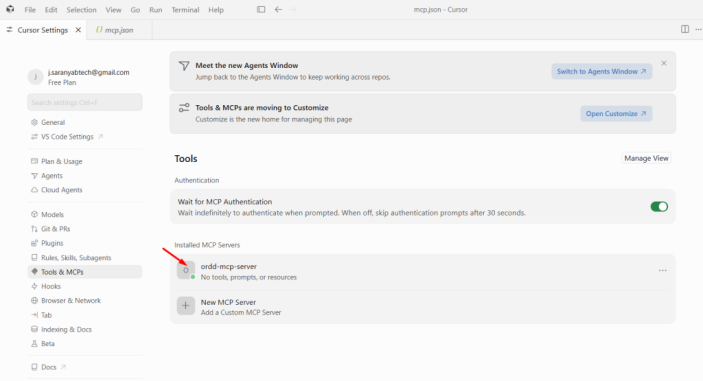Open Git & PRs settings

56,229
